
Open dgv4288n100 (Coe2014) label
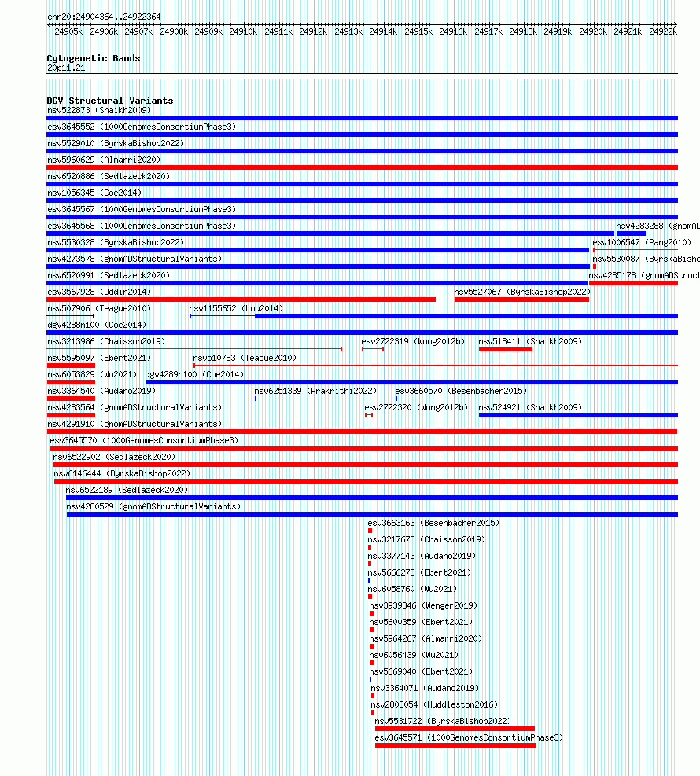pos(97,325)
